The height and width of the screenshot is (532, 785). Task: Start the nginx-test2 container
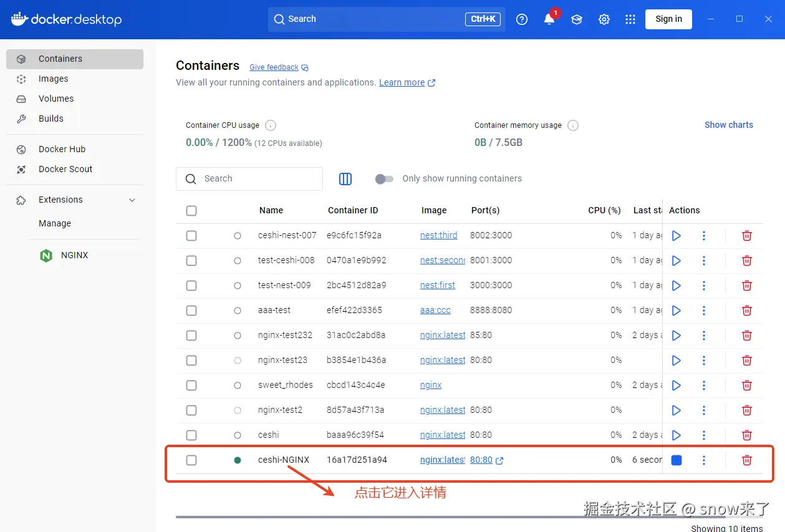(676, 410)
